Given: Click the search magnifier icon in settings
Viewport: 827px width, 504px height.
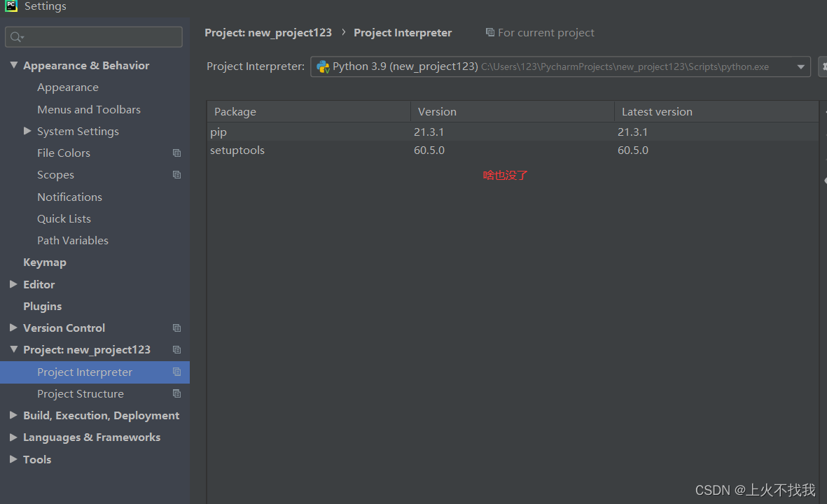Looking at the screenshot, I should tap(16, 37).
